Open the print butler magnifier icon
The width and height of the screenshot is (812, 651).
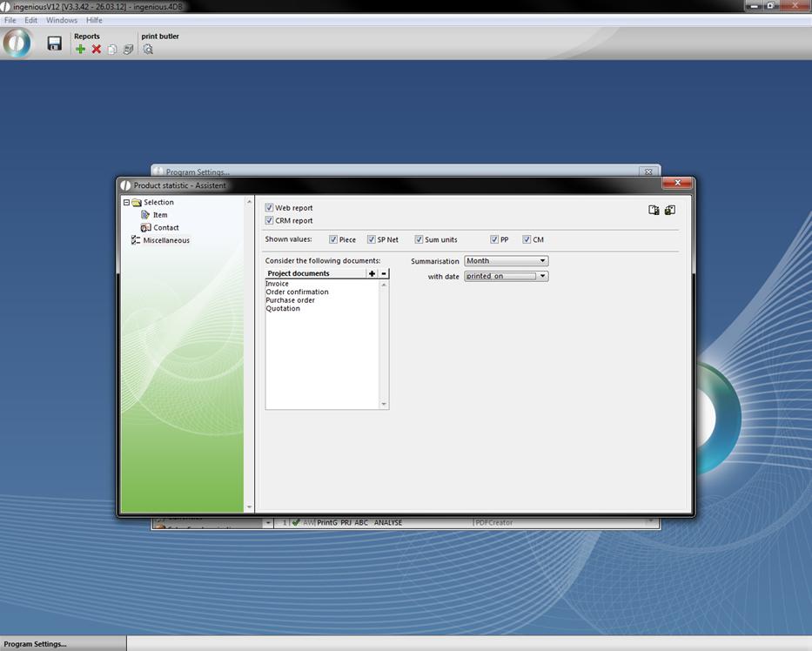pyautogui.click(x=148, y=50)
